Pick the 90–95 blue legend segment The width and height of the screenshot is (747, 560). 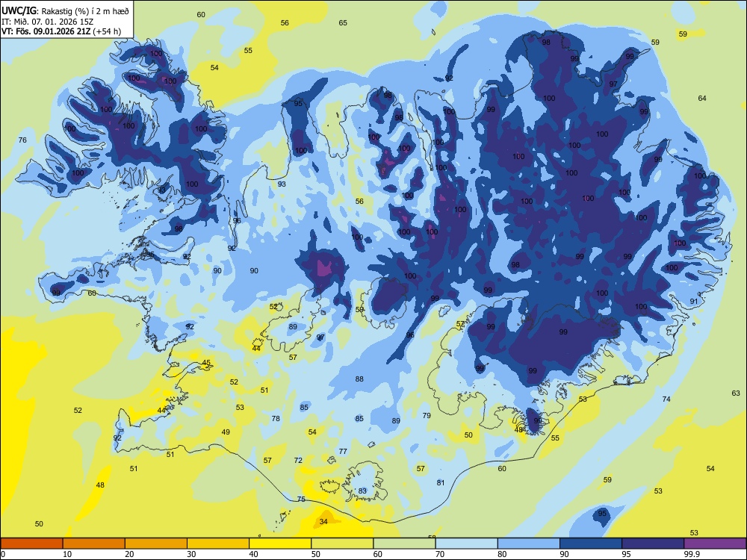pos(591,544)
